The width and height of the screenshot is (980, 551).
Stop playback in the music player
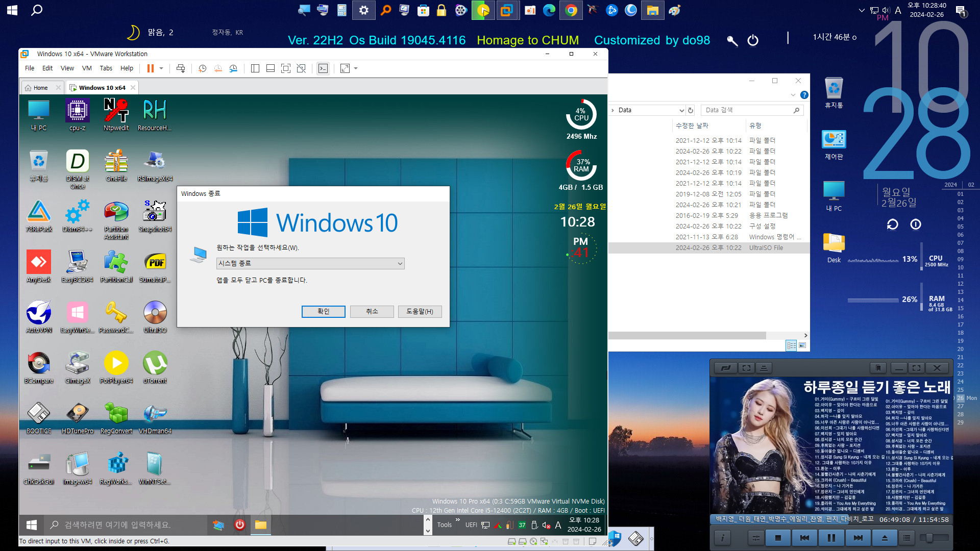tap(778, 538)
